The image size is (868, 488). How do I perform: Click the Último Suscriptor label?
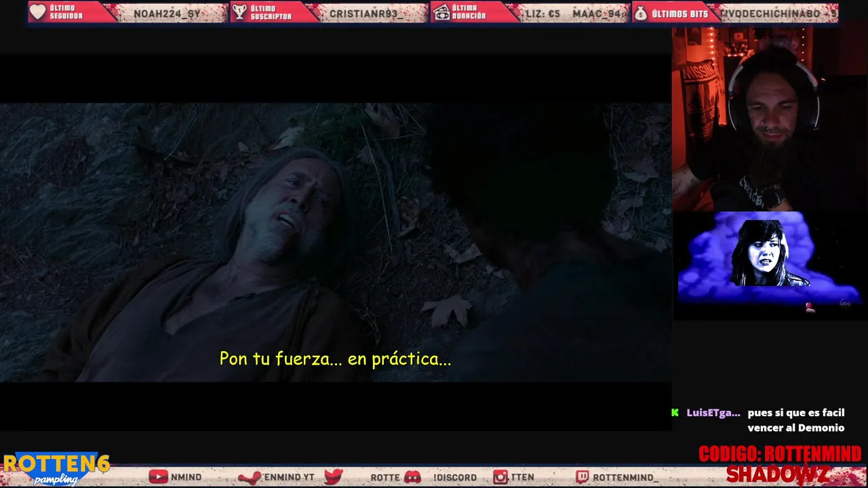click(x=271, y=12)
